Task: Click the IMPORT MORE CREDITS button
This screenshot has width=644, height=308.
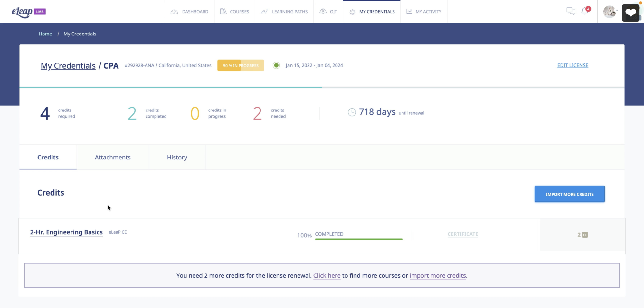Action: pos(569,194)
